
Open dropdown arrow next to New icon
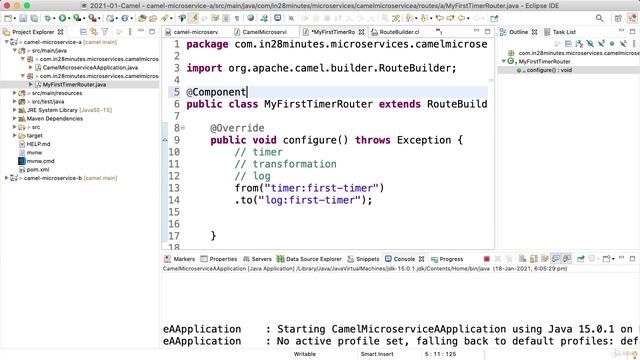click(15, 19)
